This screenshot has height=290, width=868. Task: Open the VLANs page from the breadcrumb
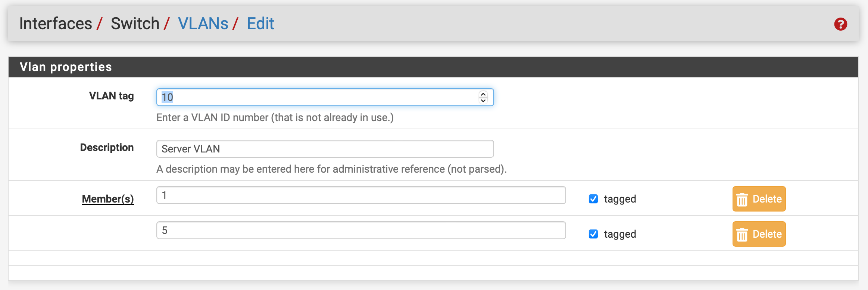coord(203,23)
